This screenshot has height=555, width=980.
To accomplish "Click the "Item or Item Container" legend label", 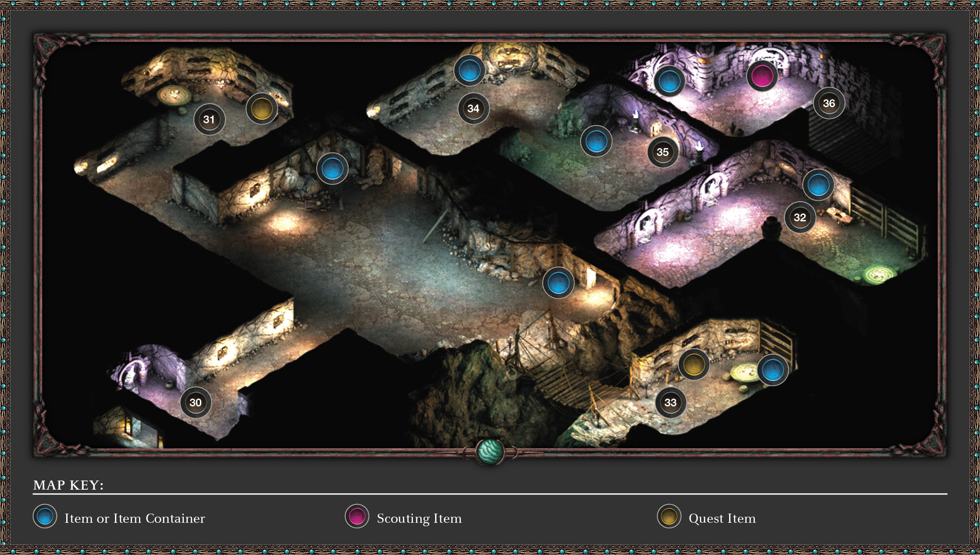I will pos(135,518).
